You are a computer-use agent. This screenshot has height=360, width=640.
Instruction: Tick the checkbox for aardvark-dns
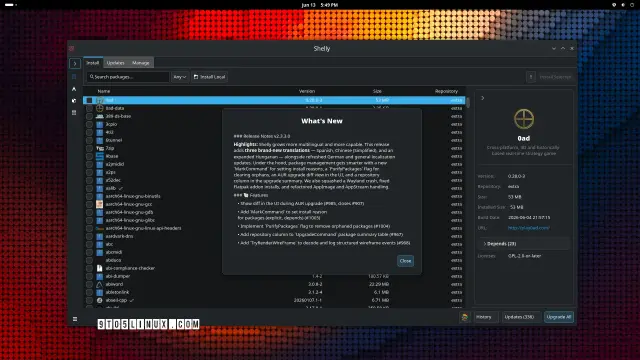point(89,236)
